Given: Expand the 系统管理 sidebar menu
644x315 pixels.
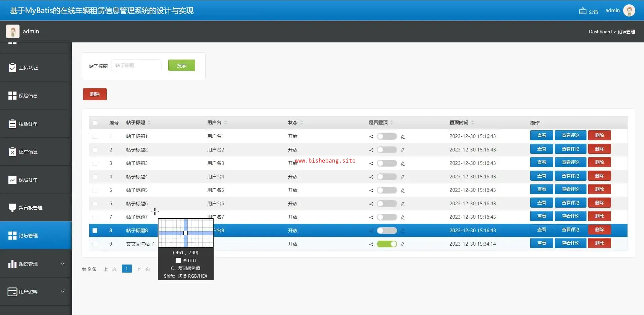Looking at the screenshot, I should pos(62,264).
